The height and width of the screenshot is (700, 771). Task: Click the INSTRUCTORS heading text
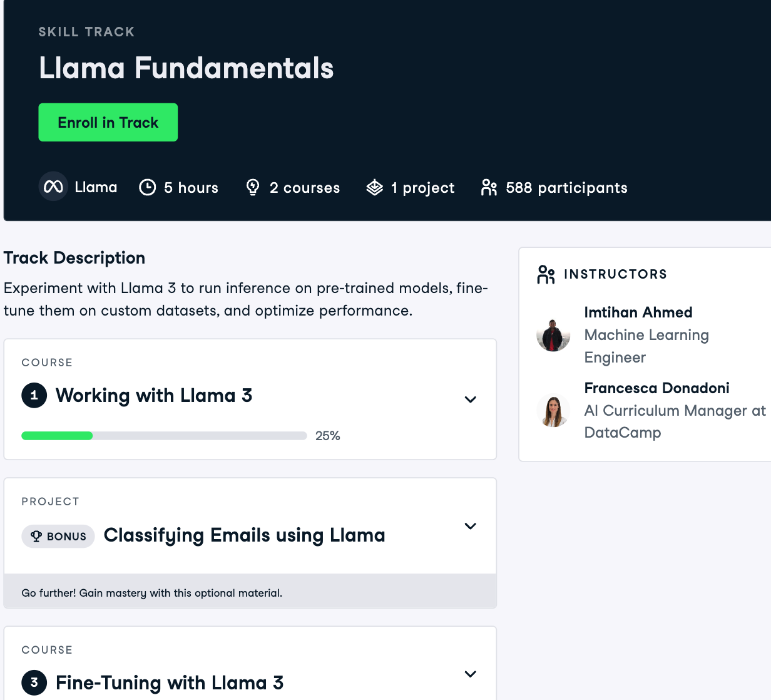point(615,274)
